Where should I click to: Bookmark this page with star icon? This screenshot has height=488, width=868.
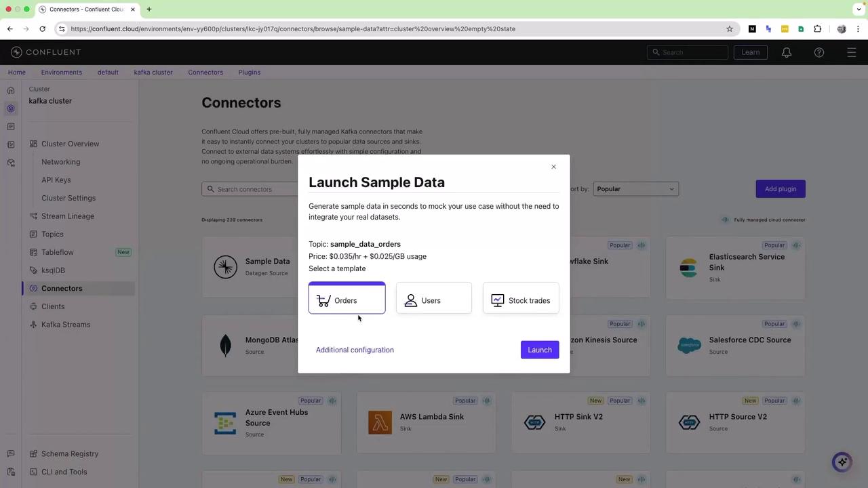pos(730,28)
